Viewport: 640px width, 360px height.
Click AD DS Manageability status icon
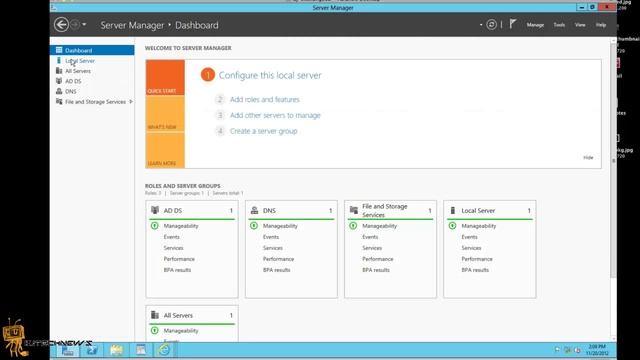coord(154,225)
